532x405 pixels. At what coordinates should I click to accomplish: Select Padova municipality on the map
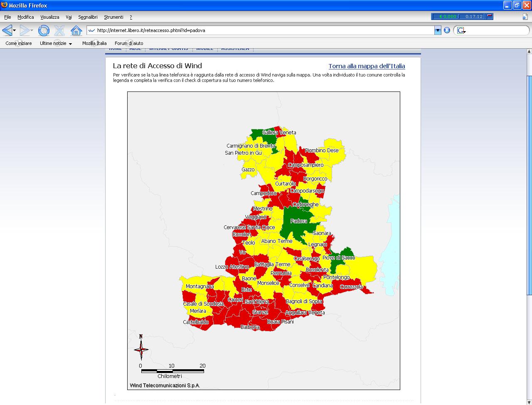(x=298, y=221)
